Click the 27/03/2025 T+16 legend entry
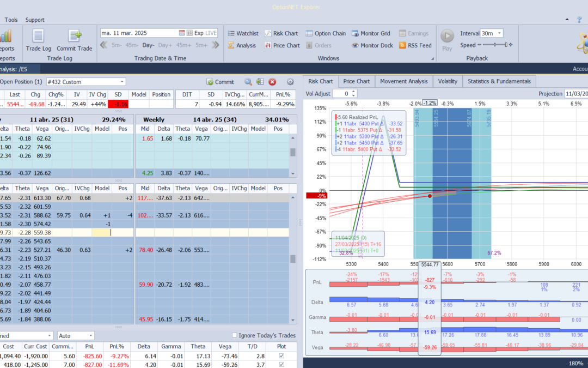Image resolution: width=588 pixels, height=368 pixels. pyautogui.click(x=358, y=244)
